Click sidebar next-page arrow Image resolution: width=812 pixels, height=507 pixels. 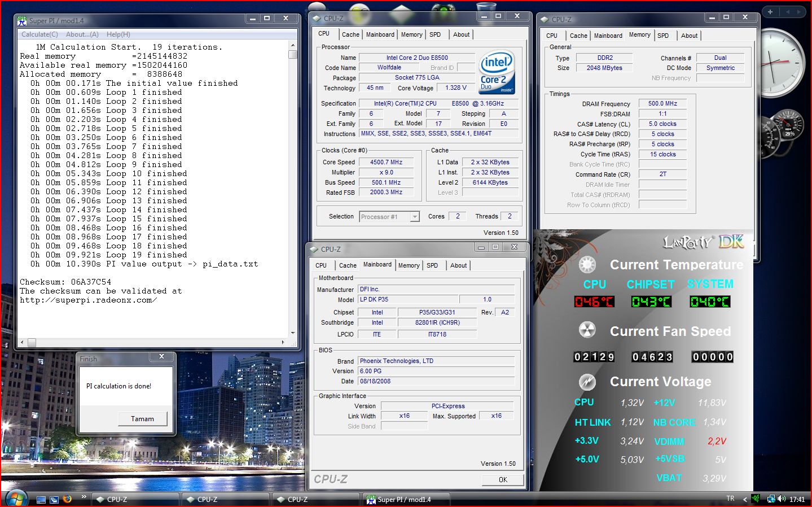click(800, 11)
